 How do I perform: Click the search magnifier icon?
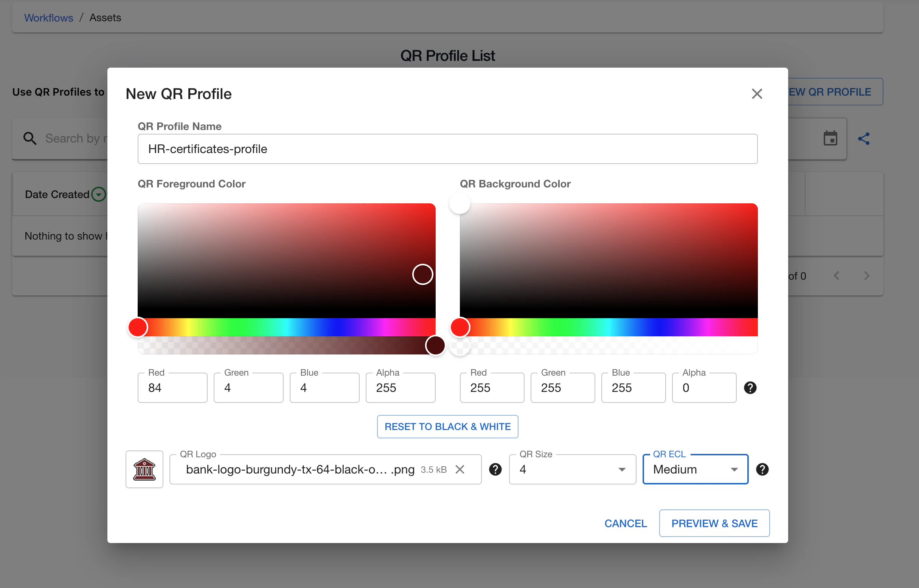30,138
